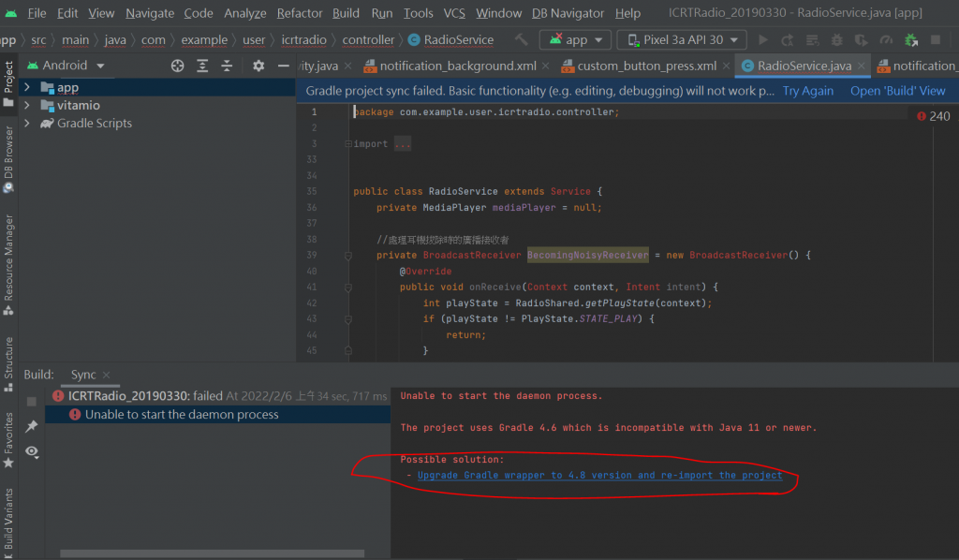The height and width of the screenshot is (560, 959).
Task: Open the app run configuration dropdown
Action: (575, 39)
